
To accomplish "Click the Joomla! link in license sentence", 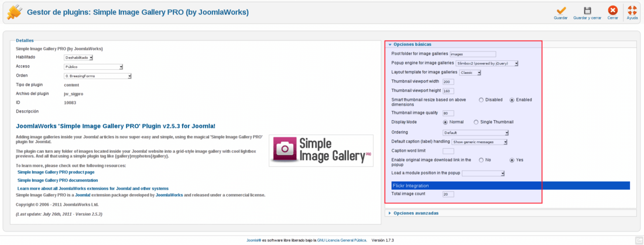I will [x=83, y=195].
